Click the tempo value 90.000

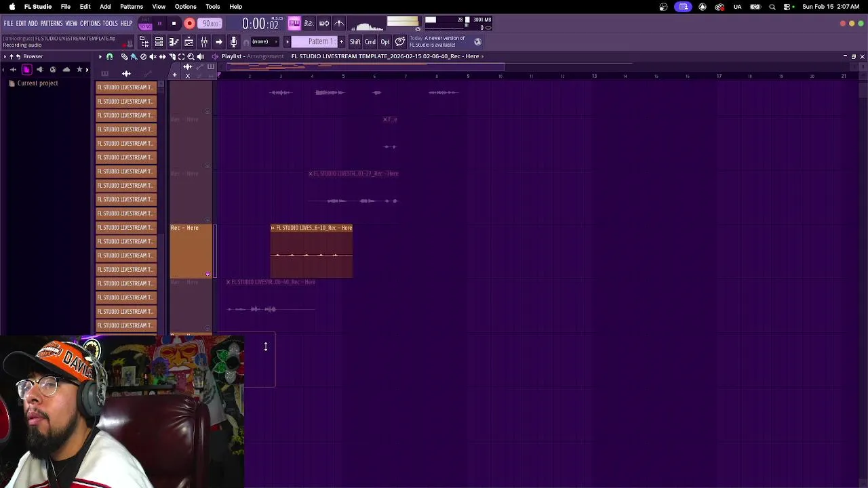tap(210, 24)
